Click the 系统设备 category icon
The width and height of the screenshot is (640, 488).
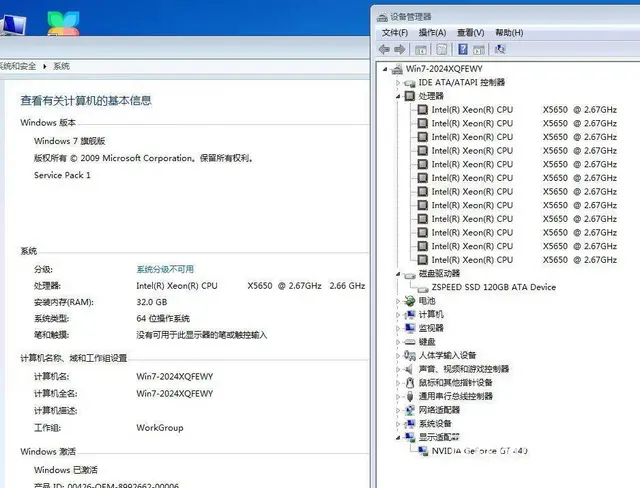(x=410, y=424)
